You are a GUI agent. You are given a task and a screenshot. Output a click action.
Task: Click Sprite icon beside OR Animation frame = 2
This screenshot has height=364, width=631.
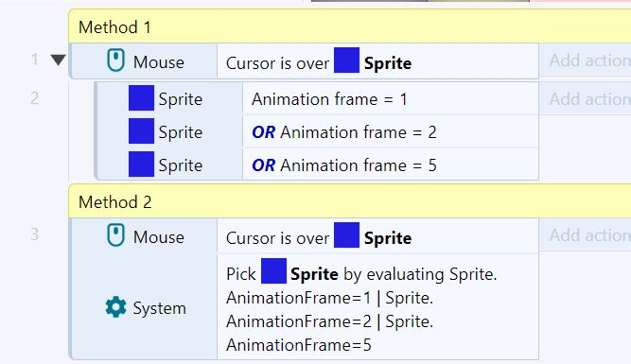(141, 131)
